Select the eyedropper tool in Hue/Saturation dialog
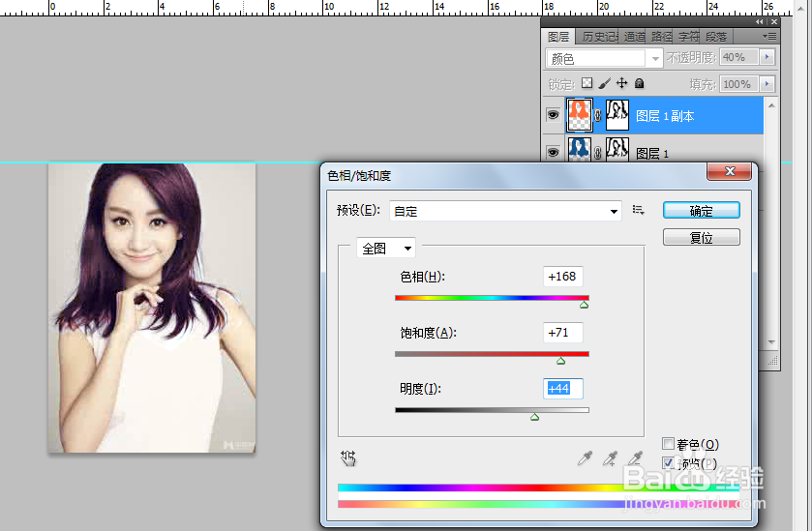This screenshot has width=812, height=531. coord(585,458)
